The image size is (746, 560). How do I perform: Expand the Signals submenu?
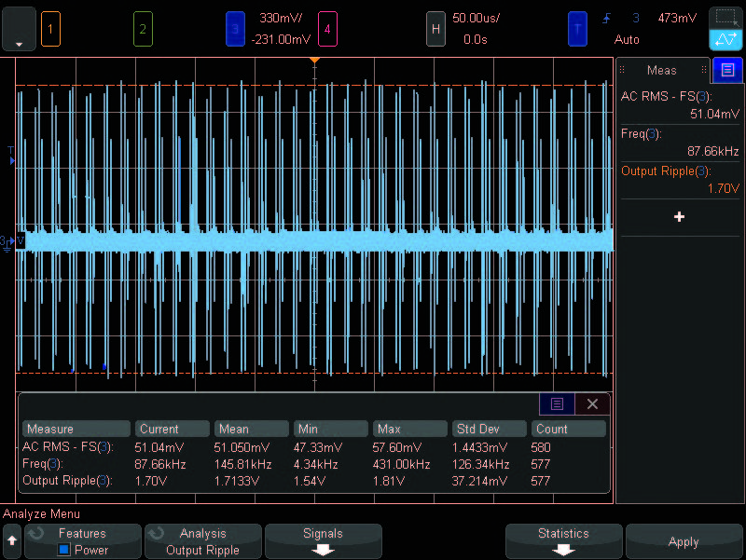(323, 541)
